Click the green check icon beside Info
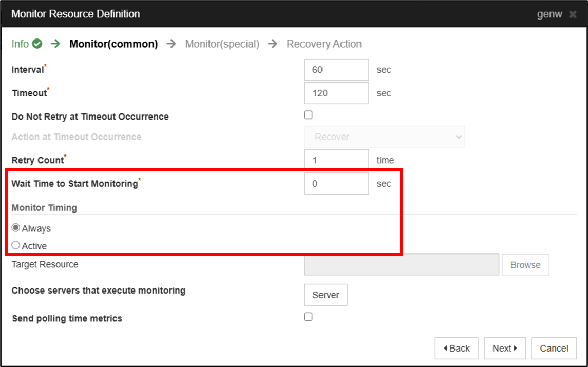The width and height of the screenshot is (588, 367). pos(38,44)
